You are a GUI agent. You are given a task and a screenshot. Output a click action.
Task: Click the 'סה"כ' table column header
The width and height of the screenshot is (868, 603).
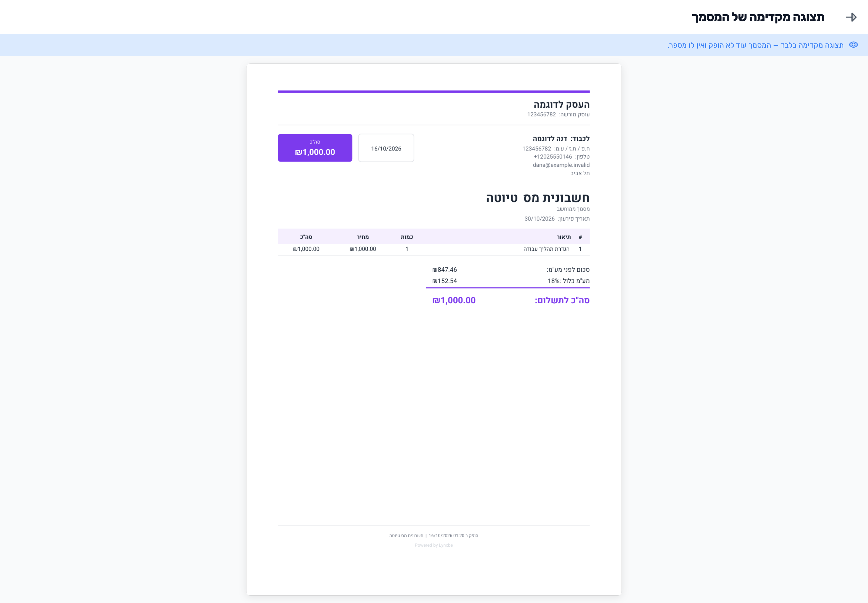[x=306, y=237]
